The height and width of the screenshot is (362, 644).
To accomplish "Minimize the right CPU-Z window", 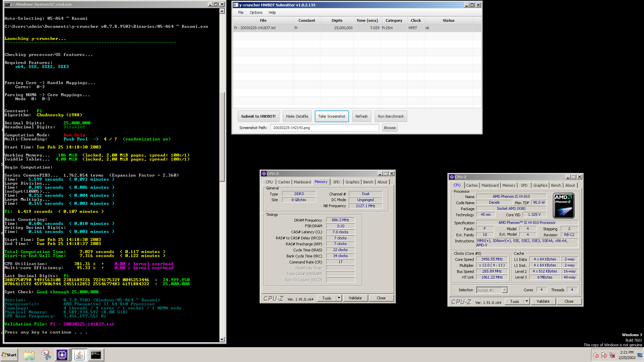I will click(568, 177).
